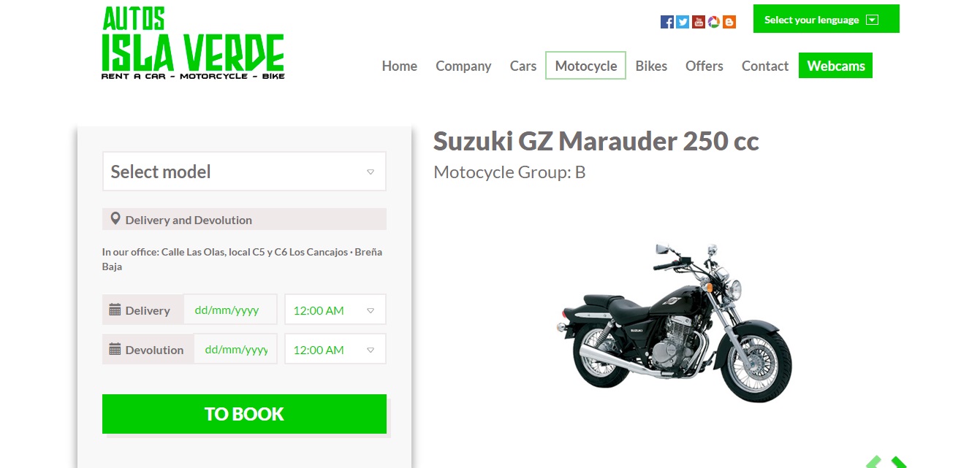Open the Delivery time dropdown
The image size is (980, 468).
tap(335, 310)
